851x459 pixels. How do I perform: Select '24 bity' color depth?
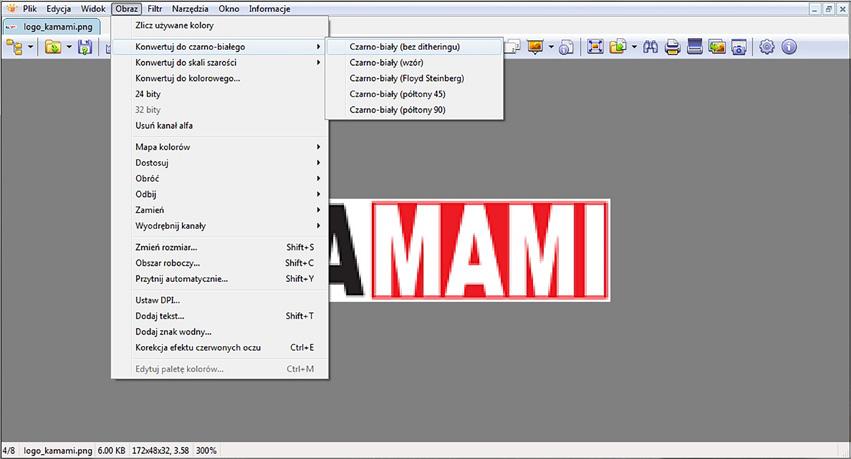tap(220, 94)
